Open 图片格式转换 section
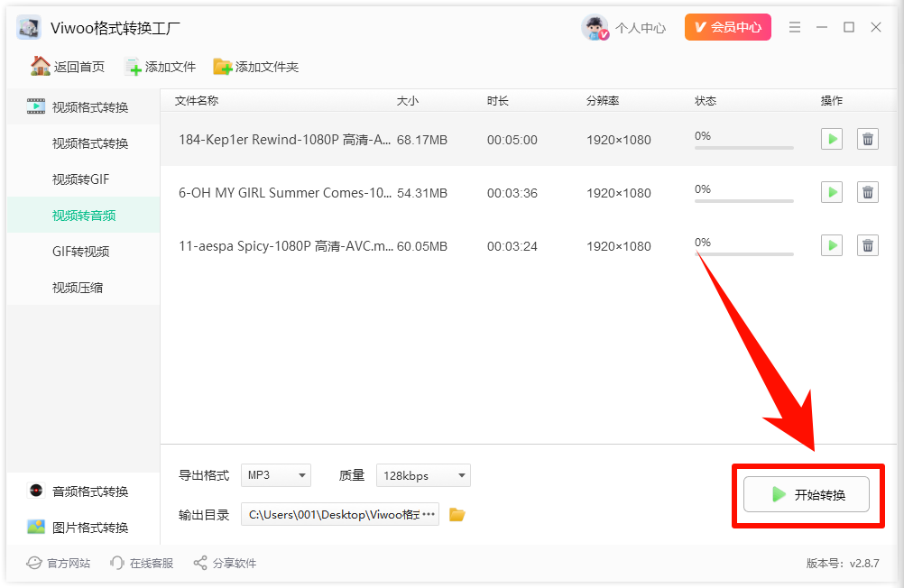 coord(84,527)
